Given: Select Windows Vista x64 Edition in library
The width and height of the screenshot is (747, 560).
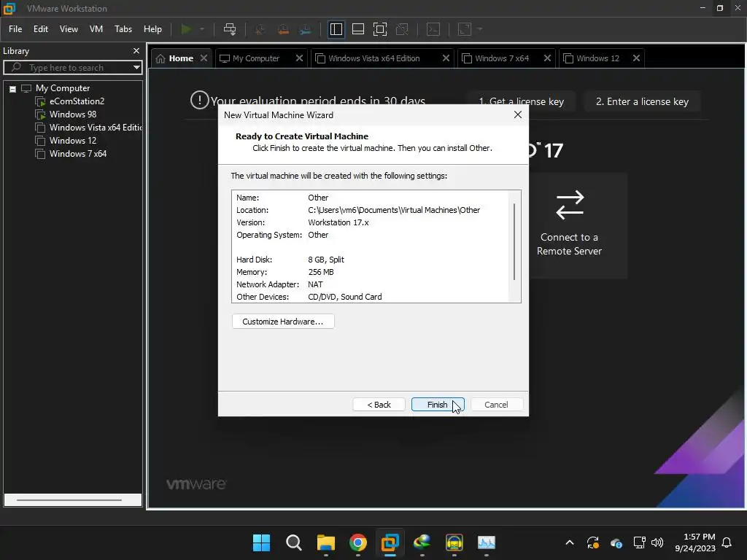Looking at the screenshot, I should (x=96, y=128).
